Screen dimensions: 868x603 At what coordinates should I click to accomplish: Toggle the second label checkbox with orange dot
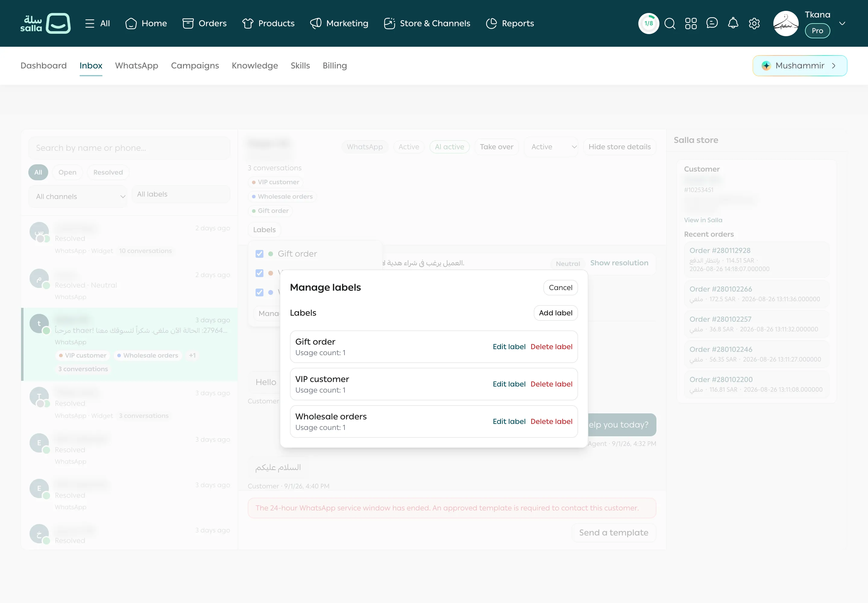(x=259, y=273)
